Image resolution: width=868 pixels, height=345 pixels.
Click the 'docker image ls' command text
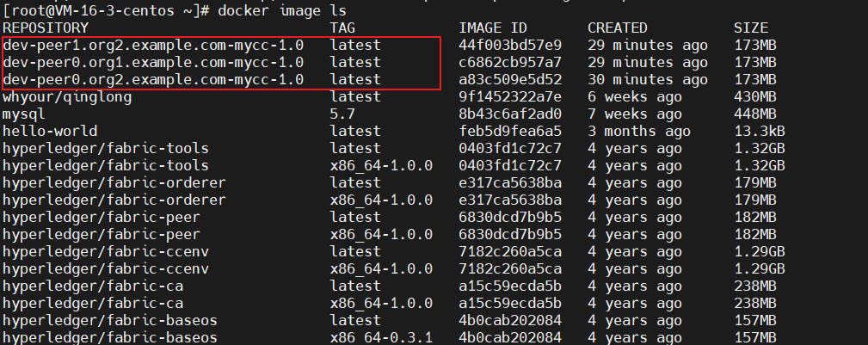[x=282, y=10]
